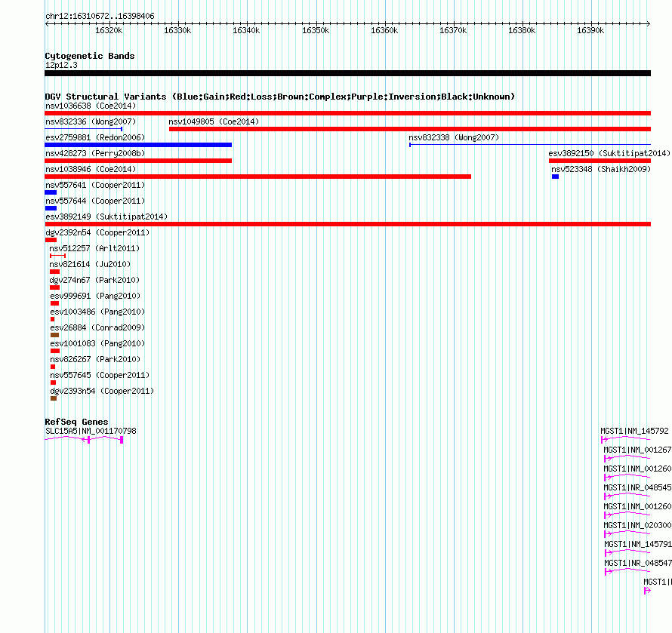Click the brown bar under dgv2393n54
This screenshot has width=672, height=633.
(x=54, y=398)
